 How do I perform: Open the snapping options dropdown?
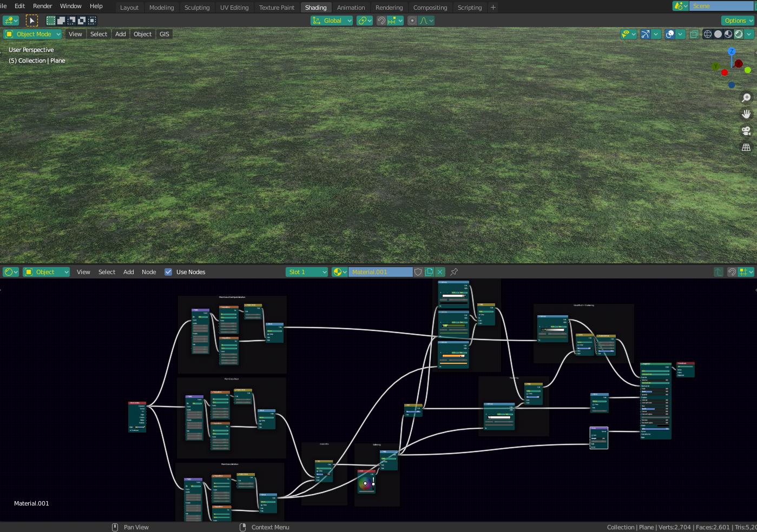[x=396, y=21]
